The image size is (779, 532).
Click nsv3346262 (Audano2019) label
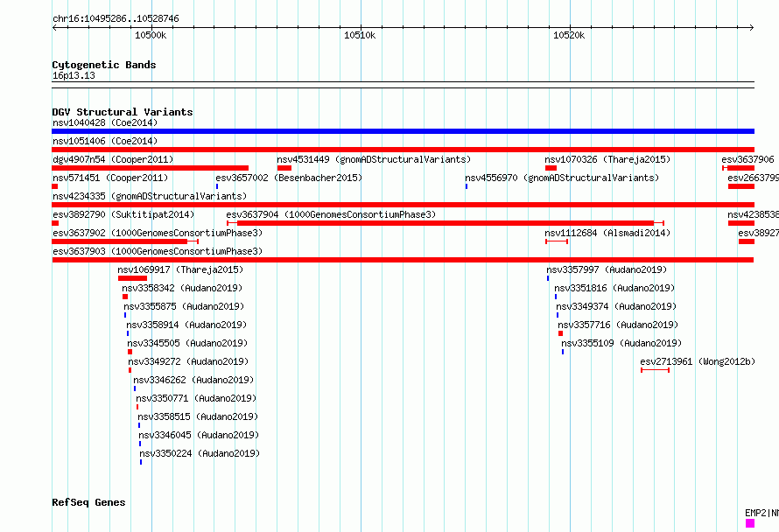pyautogui.click(x=193, y=380)
